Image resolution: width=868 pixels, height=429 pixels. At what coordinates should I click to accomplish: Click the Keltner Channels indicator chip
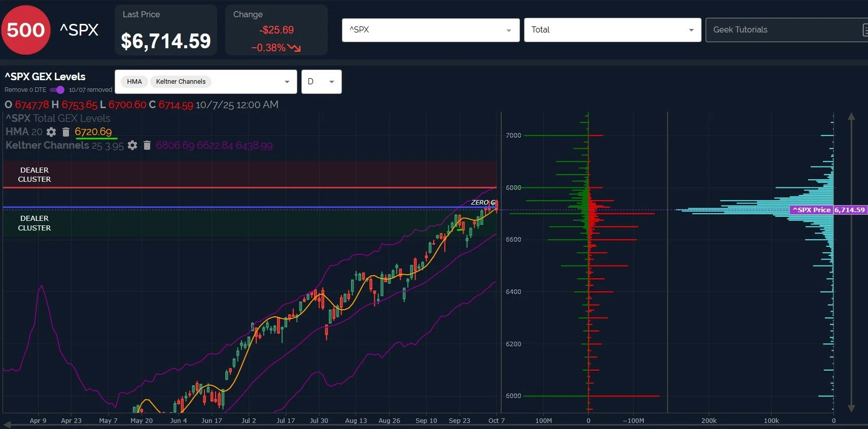[181, 82]
